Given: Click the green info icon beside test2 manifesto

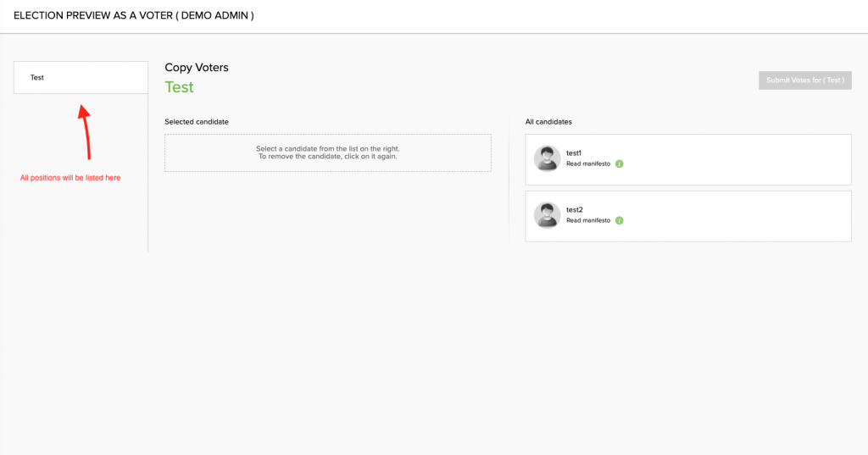Looking at the screenshot, I should coord(620,220).
